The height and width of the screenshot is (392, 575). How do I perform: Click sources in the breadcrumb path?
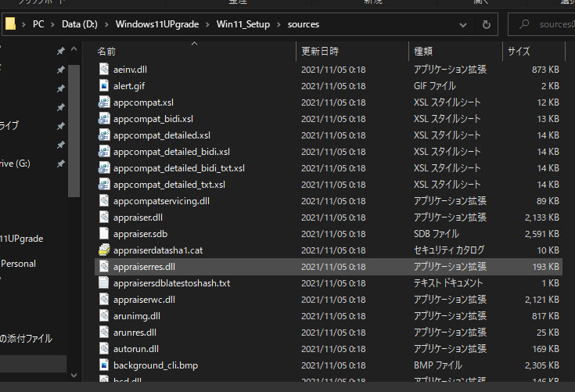tap(304, 24)
